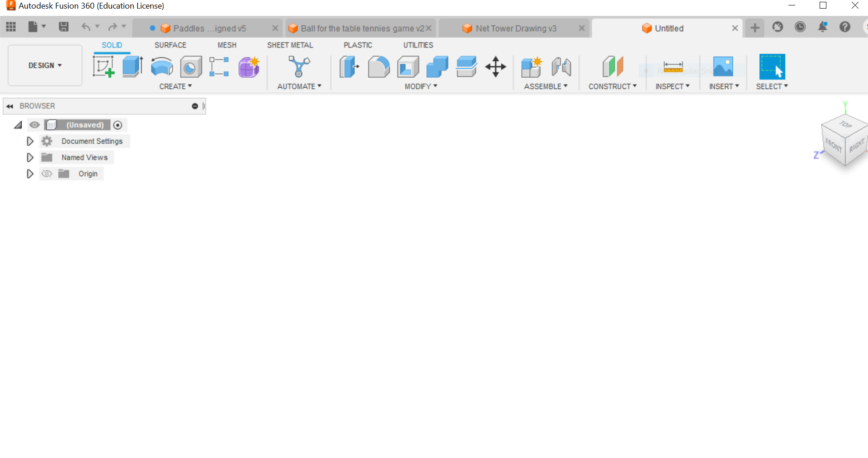Switch to the MESH tab
The width and height of the screenshot is (868, 458).
click(227, 45)
